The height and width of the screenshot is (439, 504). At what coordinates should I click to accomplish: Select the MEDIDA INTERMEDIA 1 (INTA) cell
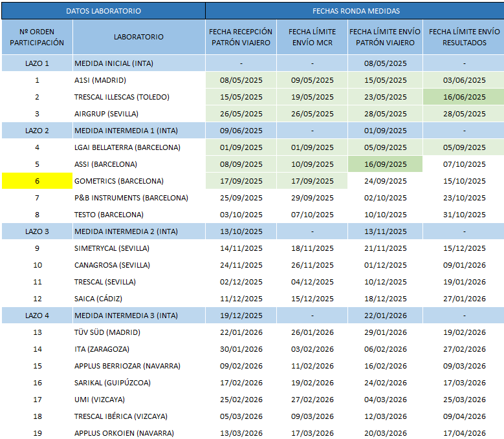(139, 131)
